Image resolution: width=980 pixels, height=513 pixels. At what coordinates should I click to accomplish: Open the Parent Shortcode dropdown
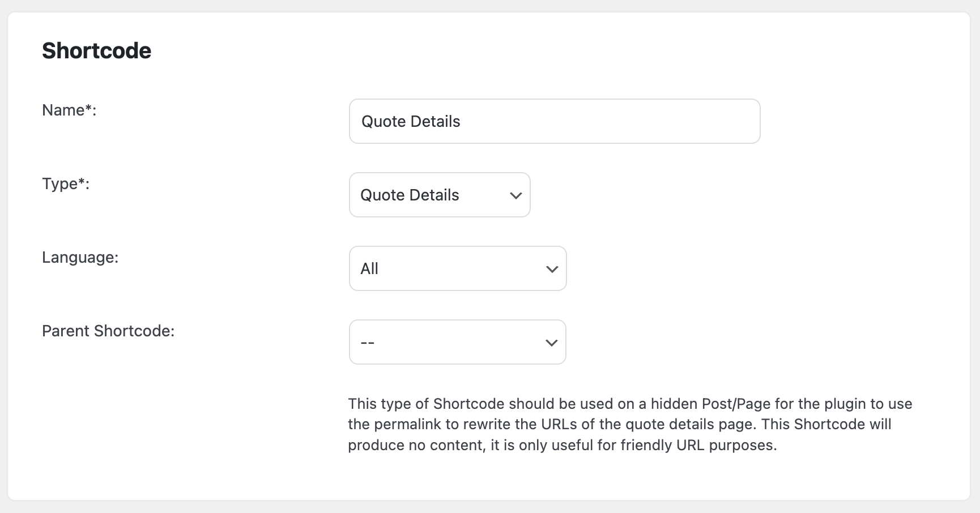(x=457, y=342)
